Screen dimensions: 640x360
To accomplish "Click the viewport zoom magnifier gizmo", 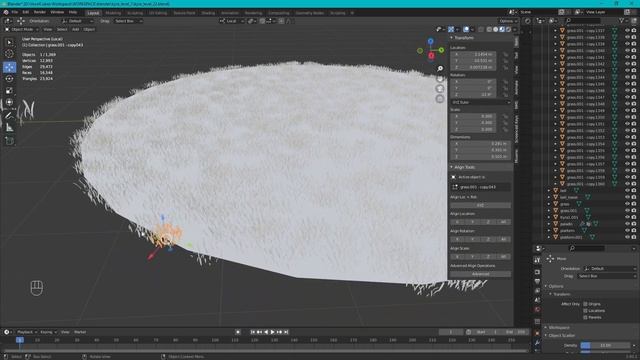I will click(x=440, y=69).
